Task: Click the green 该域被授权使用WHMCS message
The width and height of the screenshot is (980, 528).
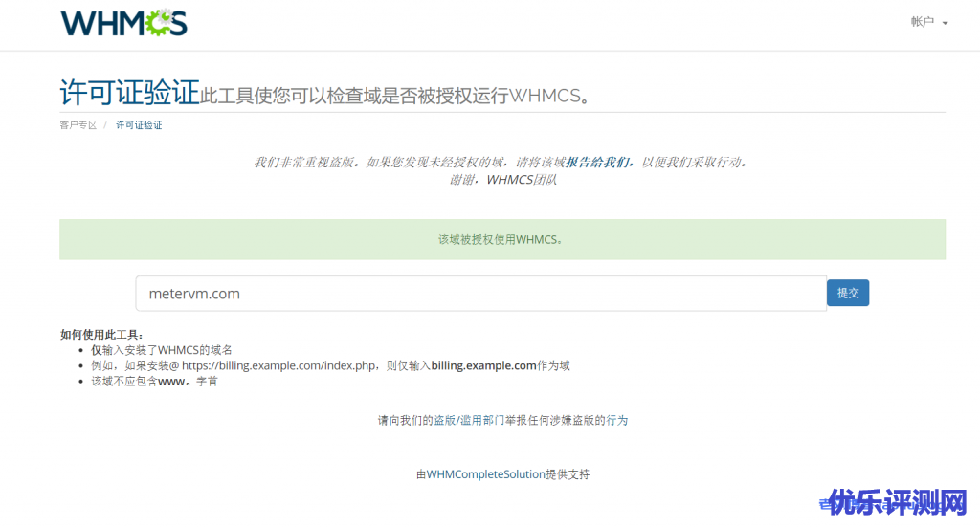Action: pyautogui.click(x=501, y=239)
